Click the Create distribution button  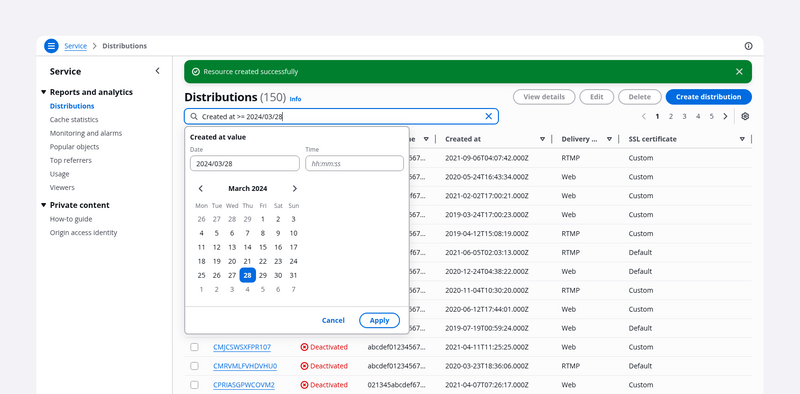pyautogui.click(x=708, y=97)
